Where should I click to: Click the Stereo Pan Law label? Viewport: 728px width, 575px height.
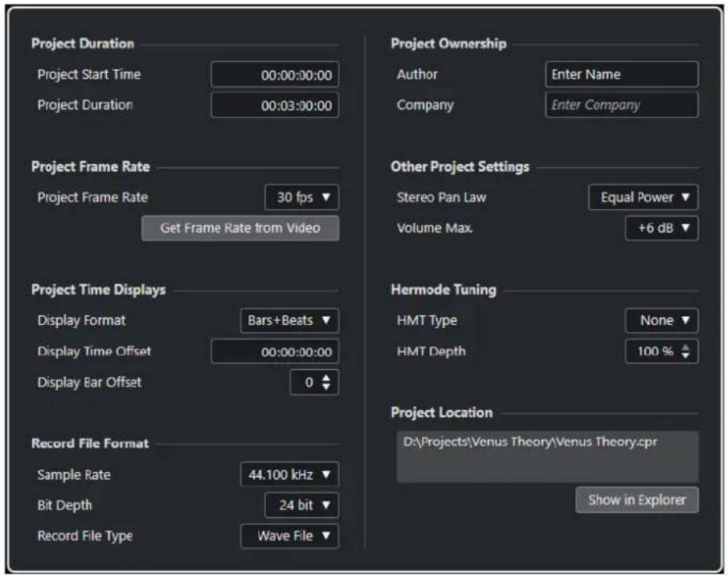(x=441, y=198)
